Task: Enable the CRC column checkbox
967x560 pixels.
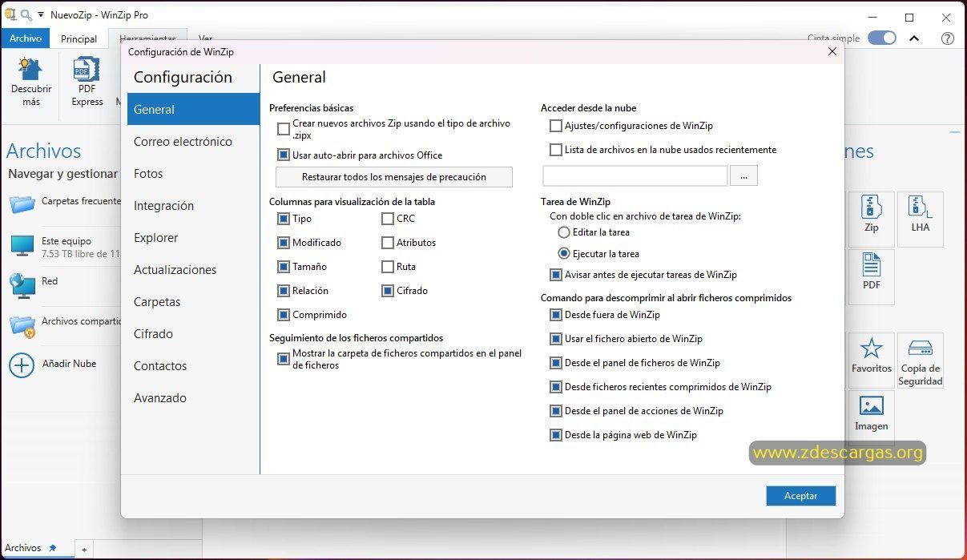Action: (x=388, y=219)
